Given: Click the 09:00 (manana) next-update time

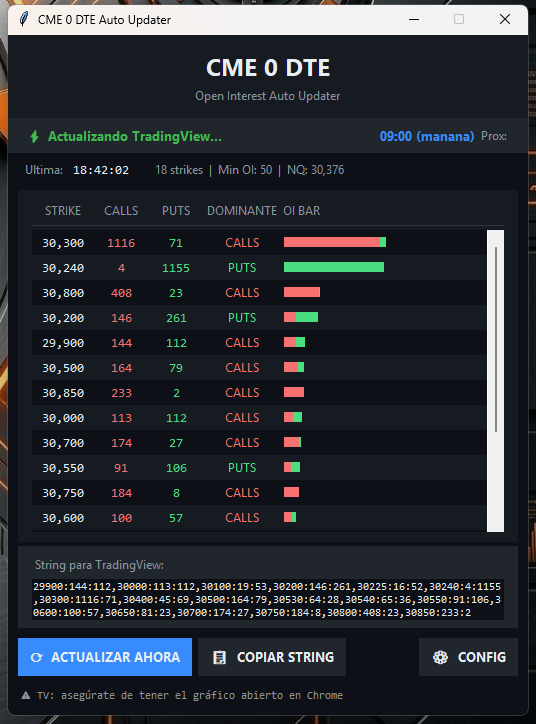Looking at the screenshot, I should [427, 137].
